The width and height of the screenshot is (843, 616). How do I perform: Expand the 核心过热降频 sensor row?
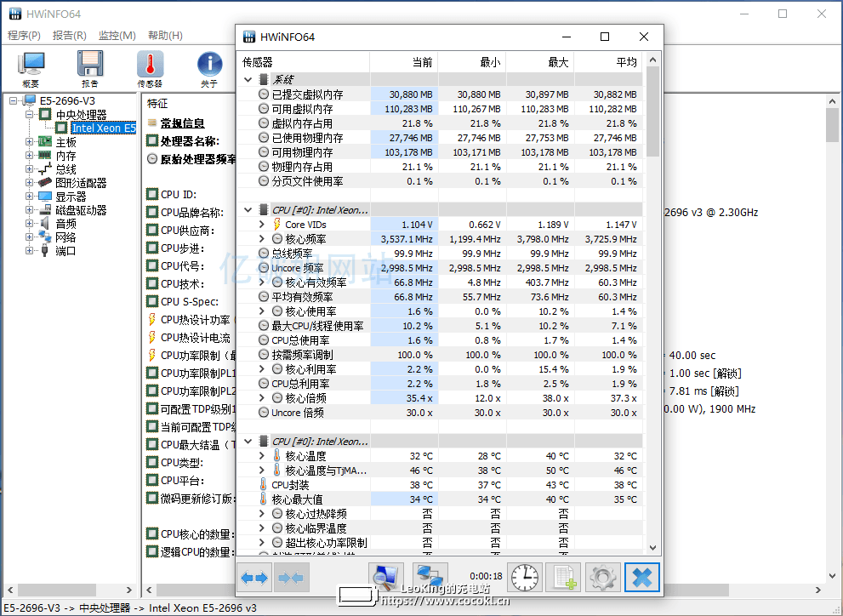coord(262,514)
